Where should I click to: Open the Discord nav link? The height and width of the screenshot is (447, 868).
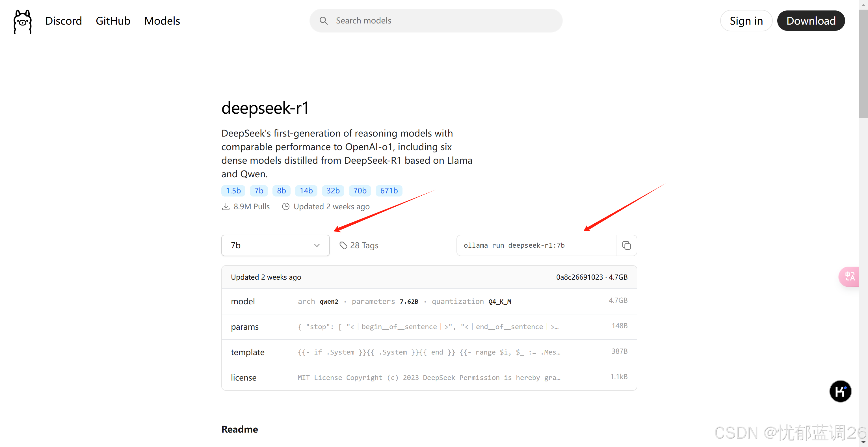[63, 21]
